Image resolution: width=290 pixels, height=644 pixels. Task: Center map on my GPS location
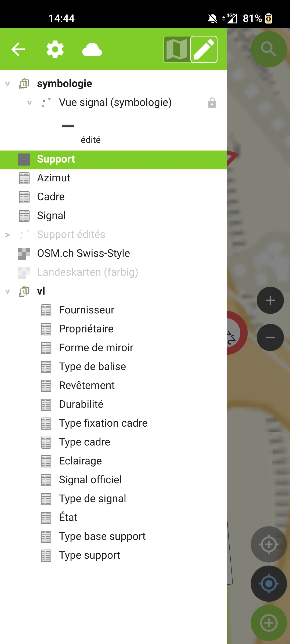click(x=269, y=584)
